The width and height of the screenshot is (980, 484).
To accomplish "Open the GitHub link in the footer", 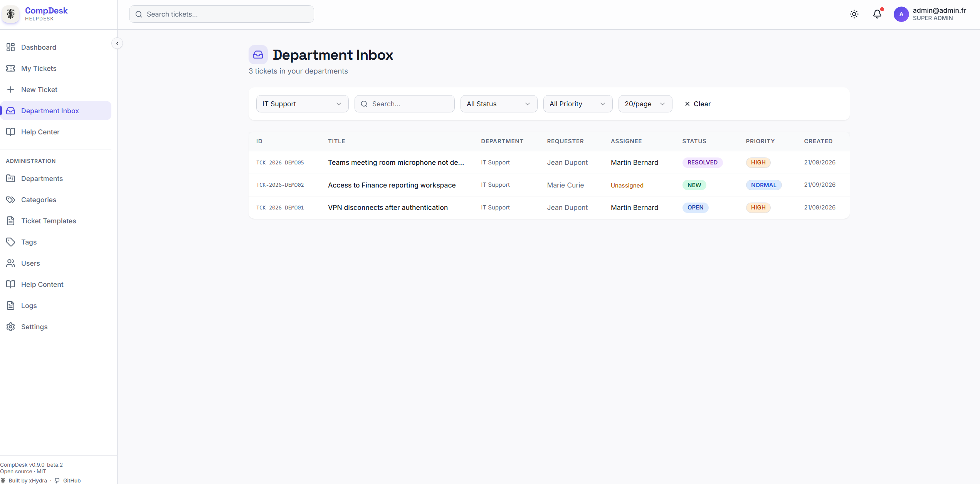I will tap(68, 481).
